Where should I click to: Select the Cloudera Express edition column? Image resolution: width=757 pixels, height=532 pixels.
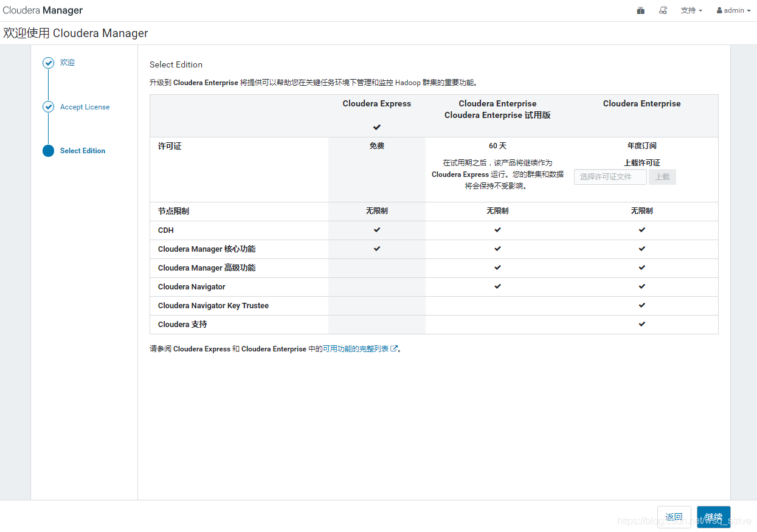click(377, 104)
